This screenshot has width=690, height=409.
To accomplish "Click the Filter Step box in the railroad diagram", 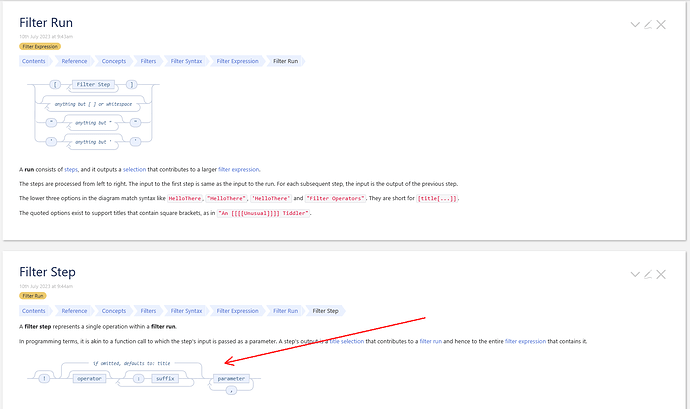I will (93, 85).
